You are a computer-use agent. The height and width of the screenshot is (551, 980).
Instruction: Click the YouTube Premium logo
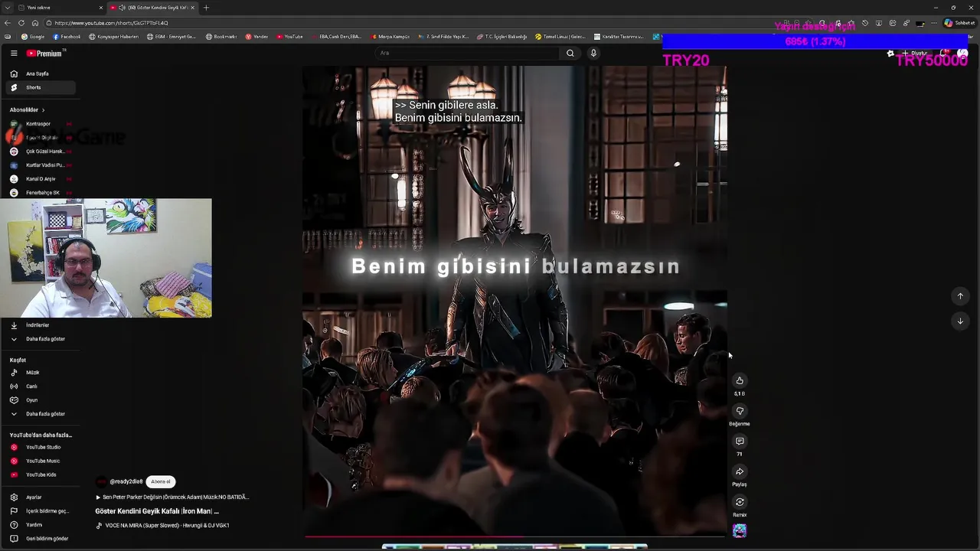point(46,53)
